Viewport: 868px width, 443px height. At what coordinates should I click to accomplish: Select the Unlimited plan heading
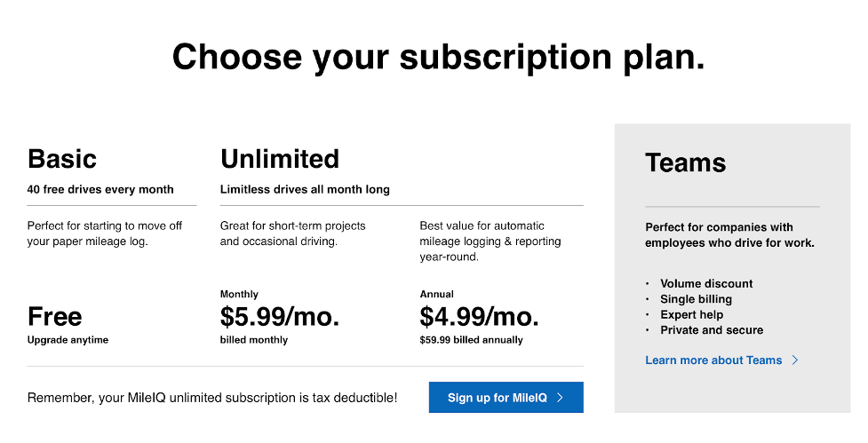(280, 159)
